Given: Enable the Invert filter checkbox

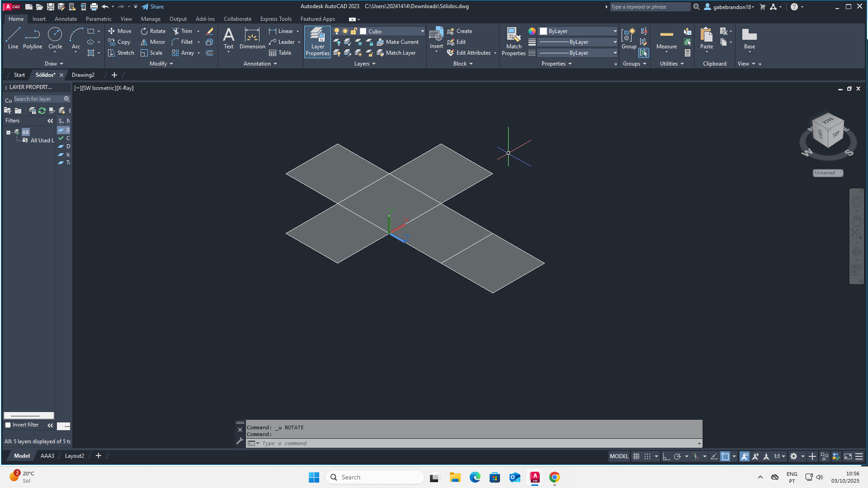Looking at the screenshot, I should pyautogui.click(x=8, y=425).
